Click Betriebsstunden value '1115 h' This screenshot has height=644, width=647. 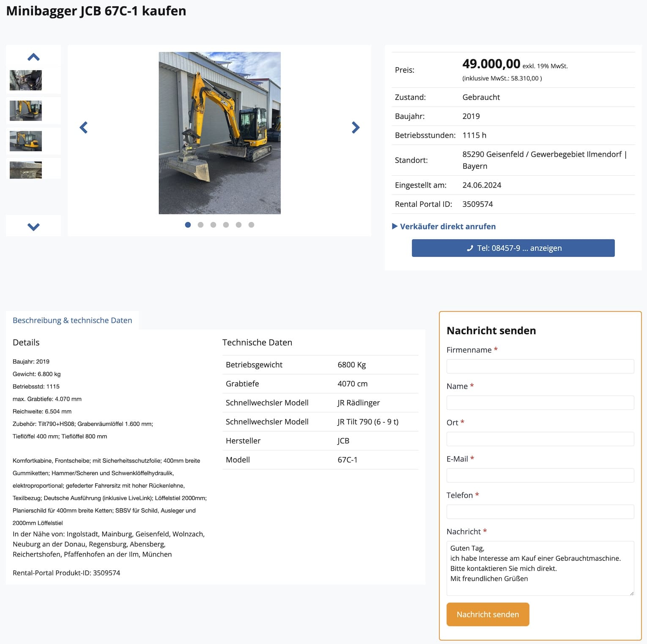point(474,135)
